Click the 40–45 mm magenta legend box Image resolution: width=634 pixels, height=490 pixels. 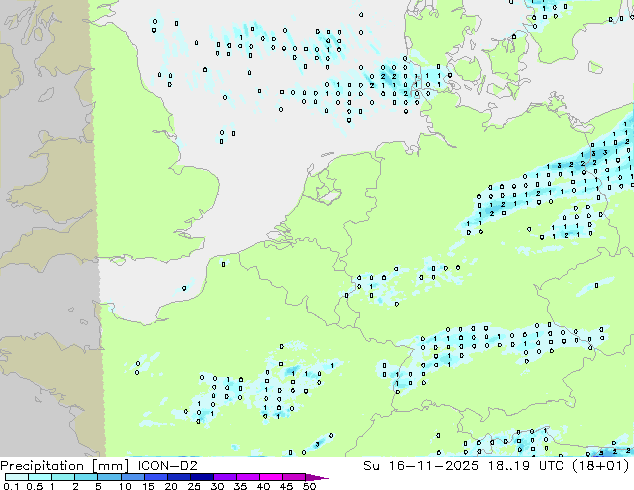[271, 477]
